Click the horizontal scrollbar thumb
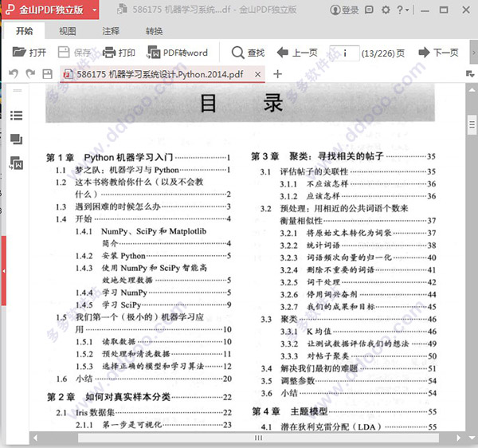Viewport: 478px width, 448px height. pyautogui.click(x=258, y=438)
